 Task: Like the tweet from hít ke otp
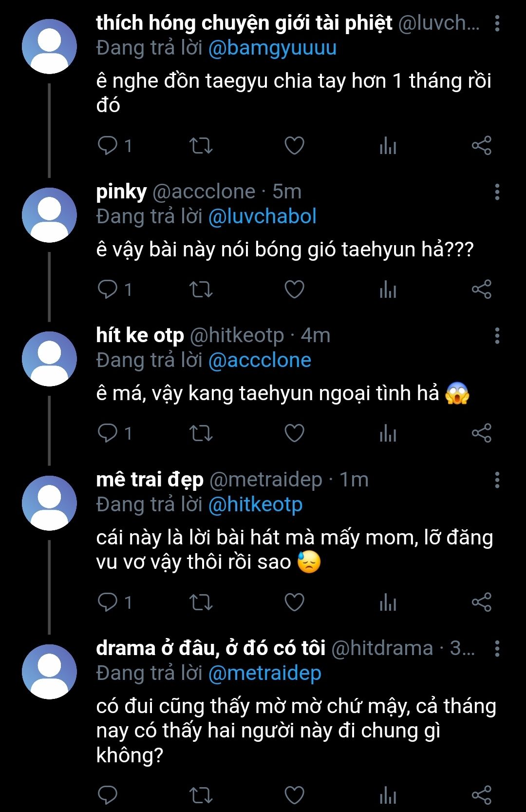294,433
